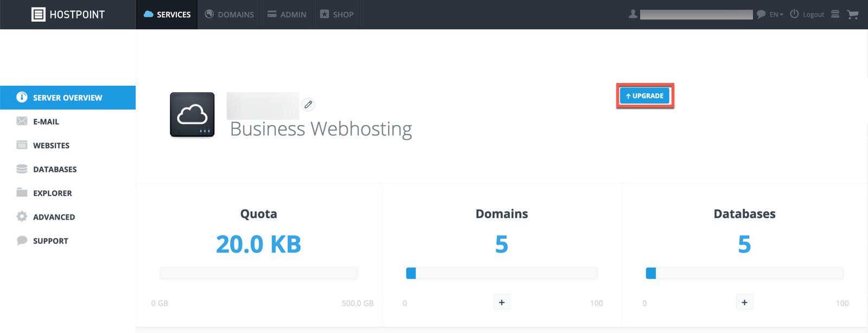Screen dimensions: 868x333
Task: Click the user profile icon
Action: pyautogui.click(x=633, y=14)
